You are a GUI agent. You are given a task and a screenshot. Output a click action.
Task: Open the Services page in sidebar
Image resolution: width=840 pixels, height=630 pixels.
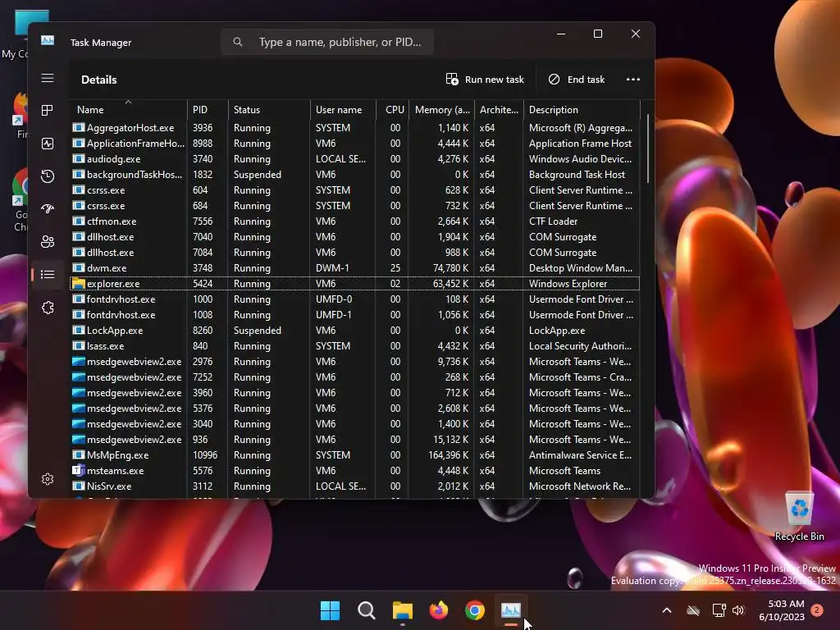click(x=48, y=308)
